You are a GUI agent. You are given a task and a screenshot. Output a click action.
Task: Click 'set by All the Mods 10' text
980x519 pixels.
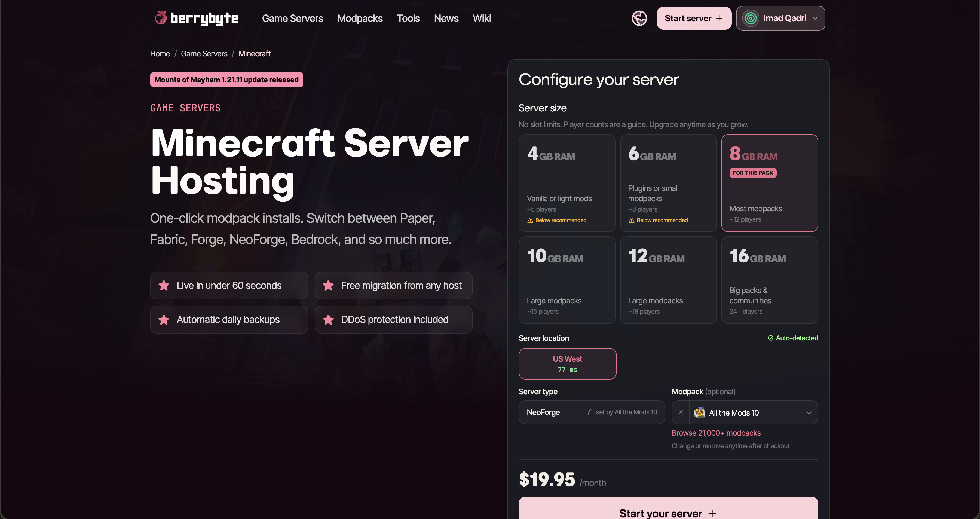(626, 413)
